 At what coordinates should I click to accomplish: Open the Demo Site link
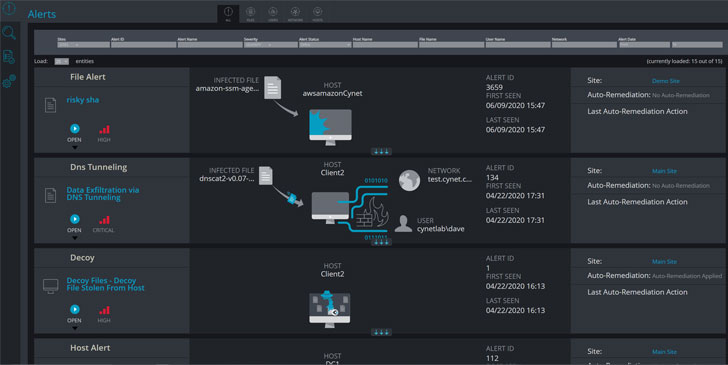coord(665,81)
